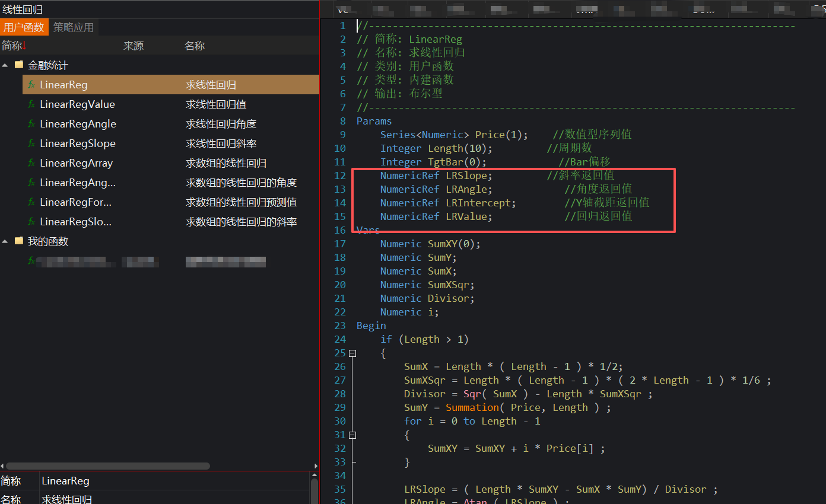The image size is (826, 504).
Task: Select the 求数组的线性回归的角度 function row
Action: 241,183
